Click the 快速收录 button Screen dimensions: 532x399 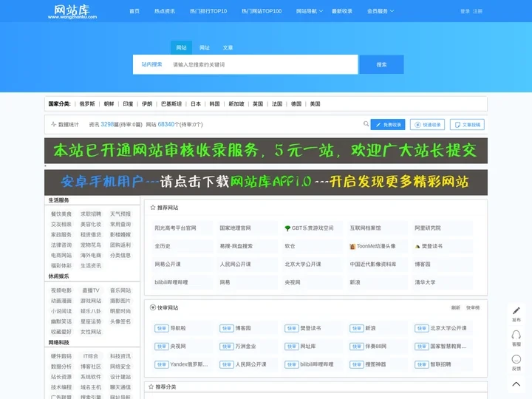tap(428, 125)
